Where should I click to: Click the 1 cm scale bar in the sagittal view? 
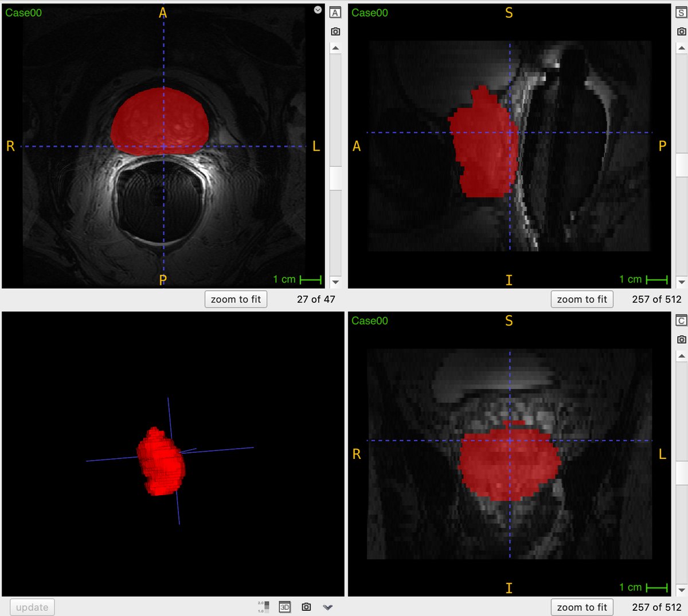pos(643,280)
